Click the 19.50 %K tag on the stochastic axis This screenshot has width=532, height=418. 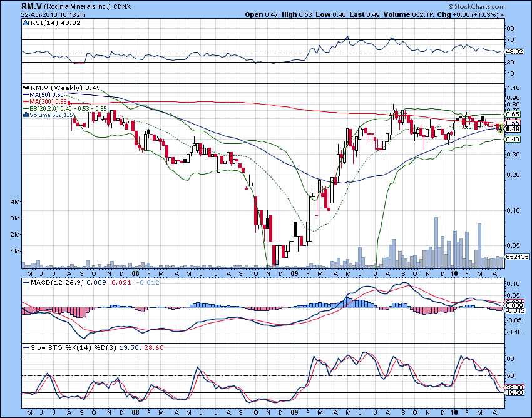[514, 392]
